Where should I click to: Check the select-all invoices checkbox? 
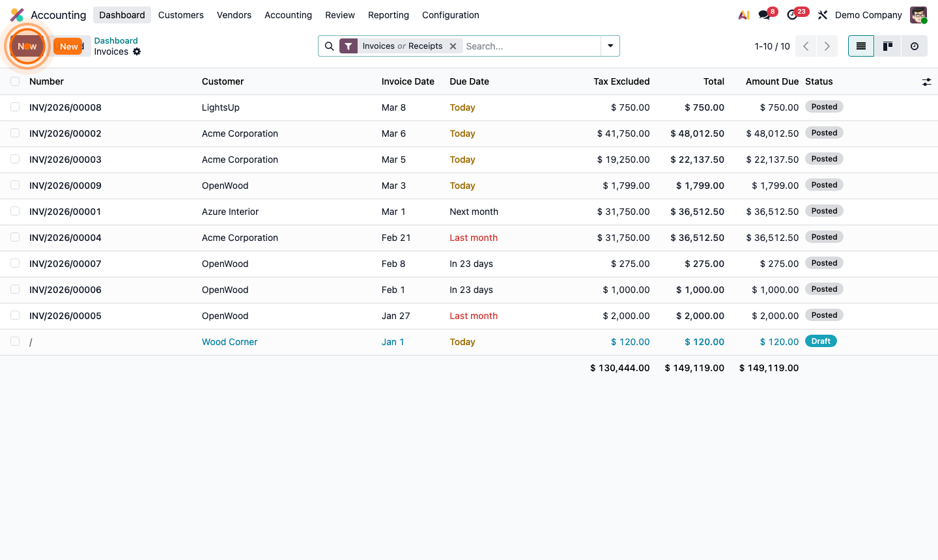point(15,81)
